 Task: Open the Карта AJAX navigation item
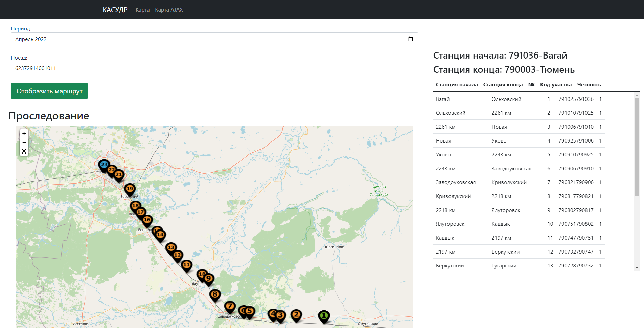pyautogui.click(x=169, y=10)
